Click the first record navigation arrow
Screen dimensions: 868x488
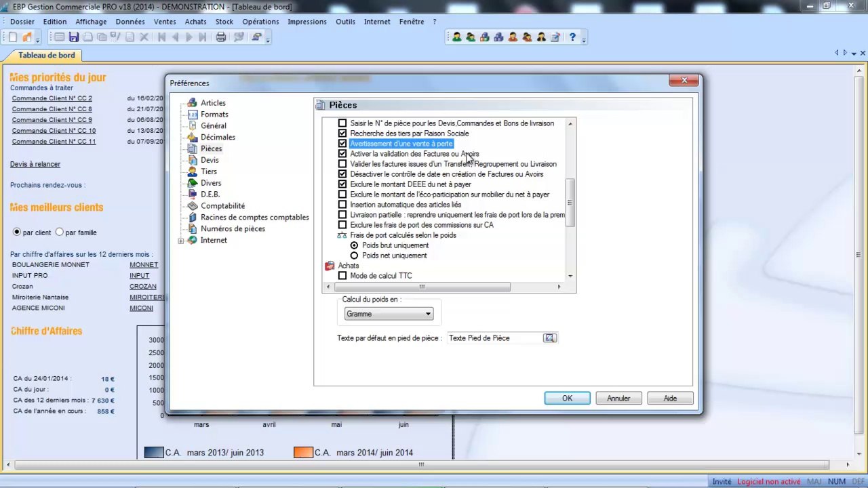tap(162, 37)
